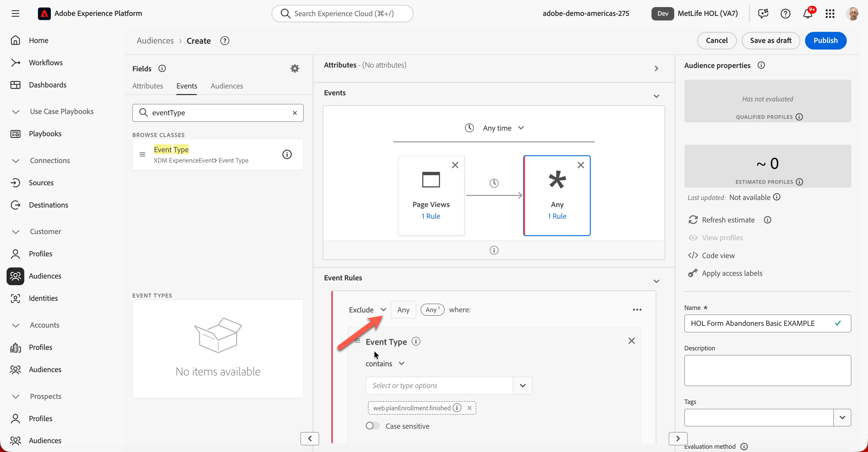Viewport: 868px width, 452px height.
Task: Open the Tags dropdown
Action: (842, 418)
